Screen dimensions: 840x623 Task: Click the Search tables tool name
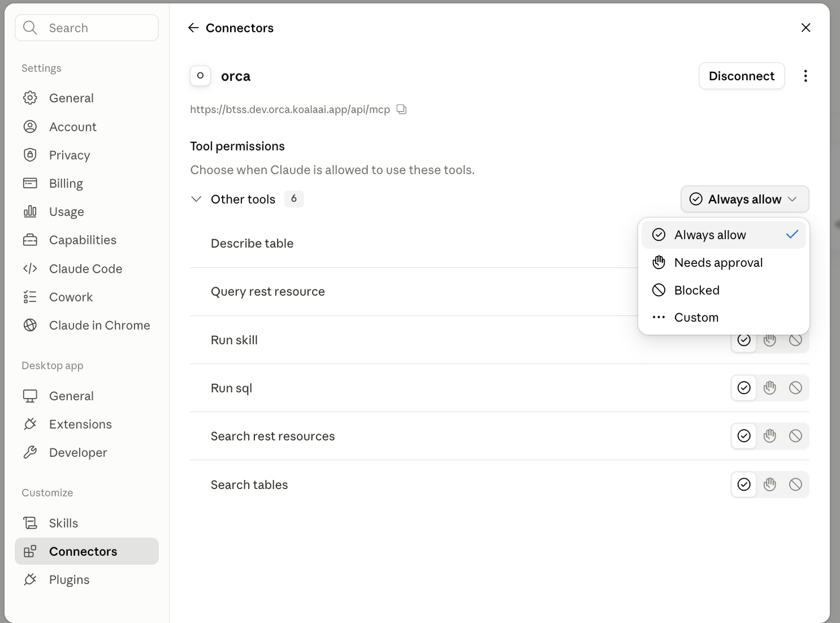249,484
